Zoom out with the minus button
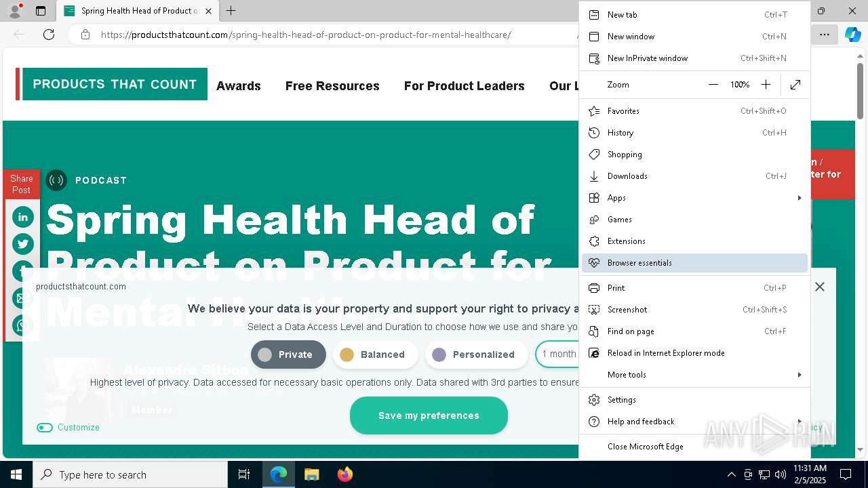 point(713,85)
